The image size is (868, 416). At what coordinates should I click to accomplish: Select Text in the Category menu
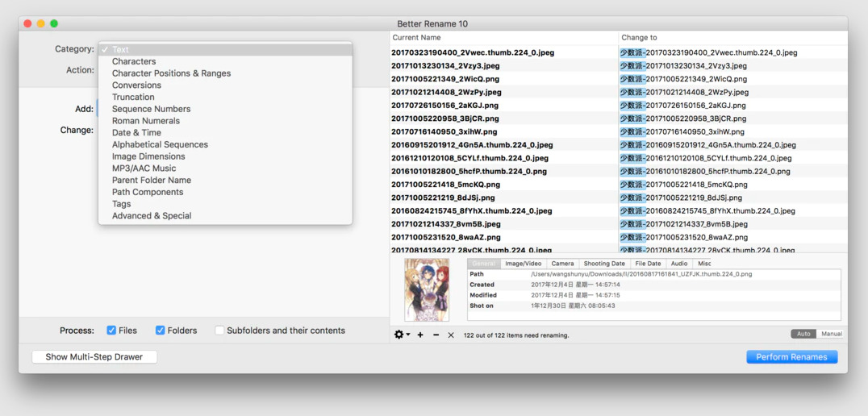225,50
